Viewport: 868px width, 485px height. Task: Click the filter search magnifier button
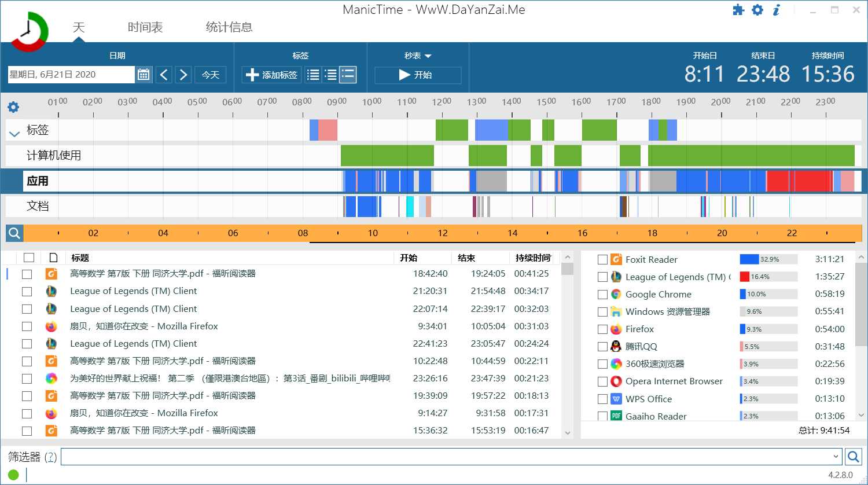click(x=853, y=457)
